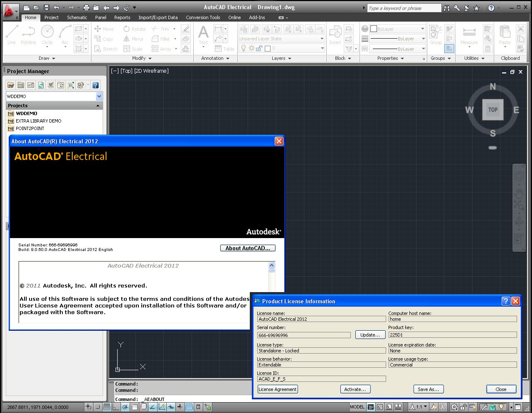Open Workspace Switching gear in status bar
Viewport: 532px width, 413px height.
tap(455, 407)
